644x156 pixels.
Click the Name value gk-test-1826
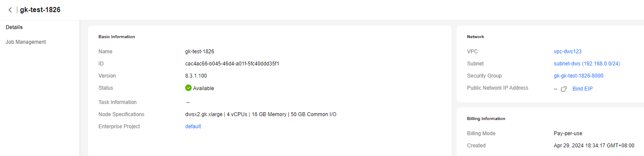[199, 52]
